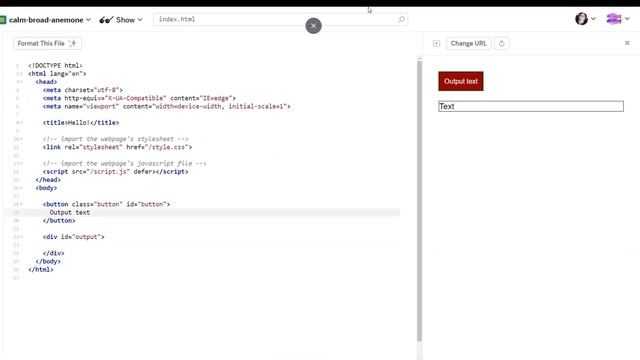Collapse the head tag fold arrow on line 3
This screenshot has height=360, width=640.
click(x=21, y=82)
